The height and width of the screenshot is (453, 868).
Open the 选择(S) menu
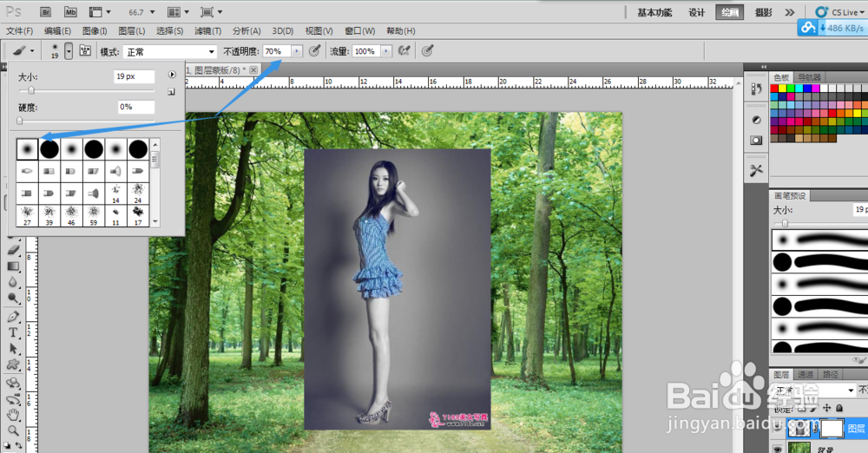169,31
